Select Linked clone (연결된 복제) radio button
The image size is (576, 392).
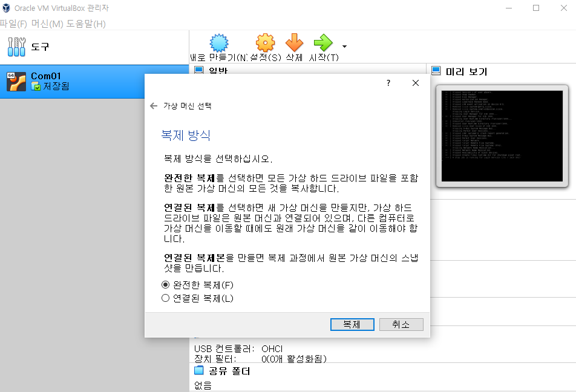(166, 298)
